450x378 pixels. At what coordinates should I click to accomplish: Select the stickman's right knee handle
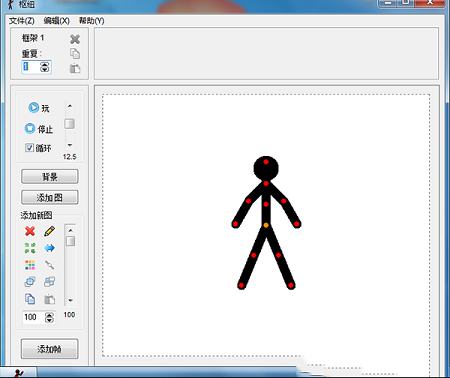[x=278, y=255]
